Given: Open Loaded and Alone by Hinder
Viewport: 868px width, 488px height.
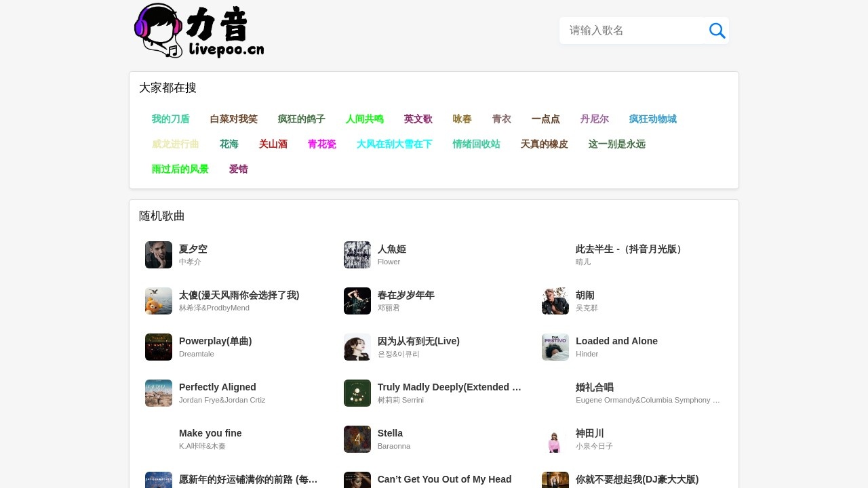Looking at the screenshot, I should (616, 341).
